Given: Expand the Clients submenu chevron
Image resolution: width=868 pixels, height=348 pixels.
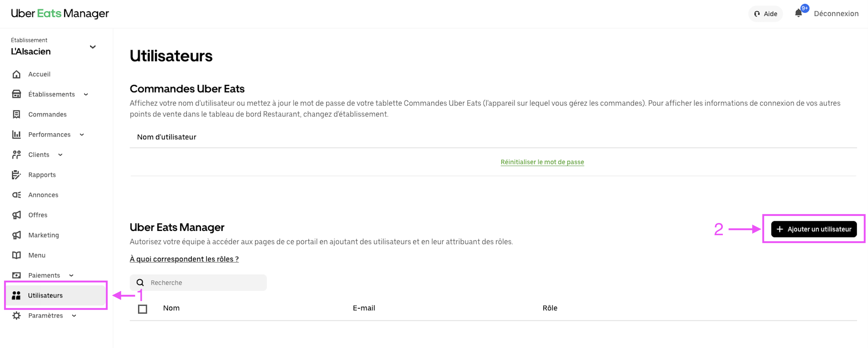Looking at the screenshot, I should click(60, 155).
